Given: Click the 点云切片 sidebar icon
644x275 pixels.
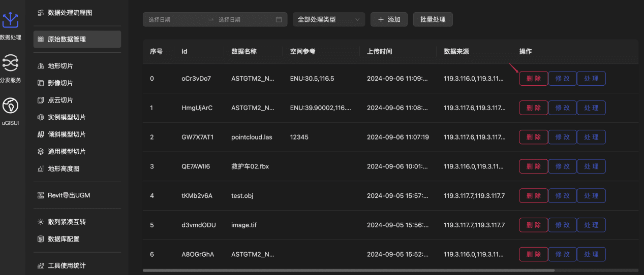Looking at the screenshot, I should coord(41,100).
